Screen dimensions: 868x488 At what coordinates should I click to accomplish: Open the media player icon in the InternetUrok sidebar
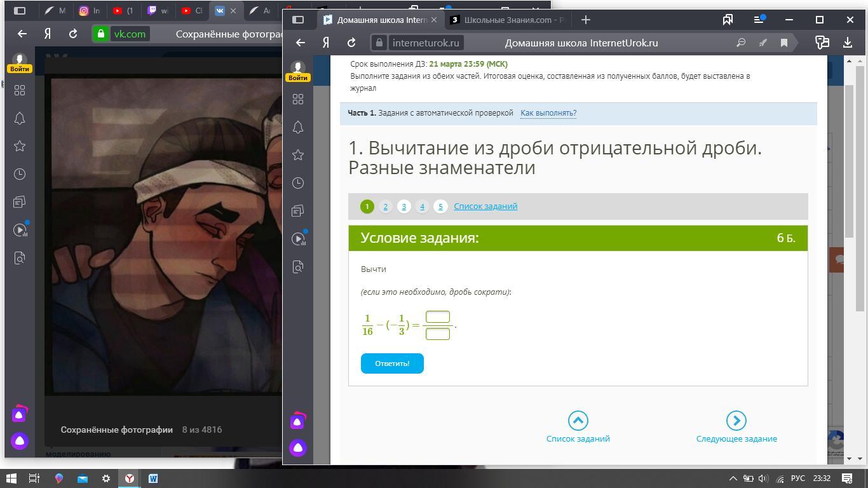pyautogui.click(x=298, y=238)
